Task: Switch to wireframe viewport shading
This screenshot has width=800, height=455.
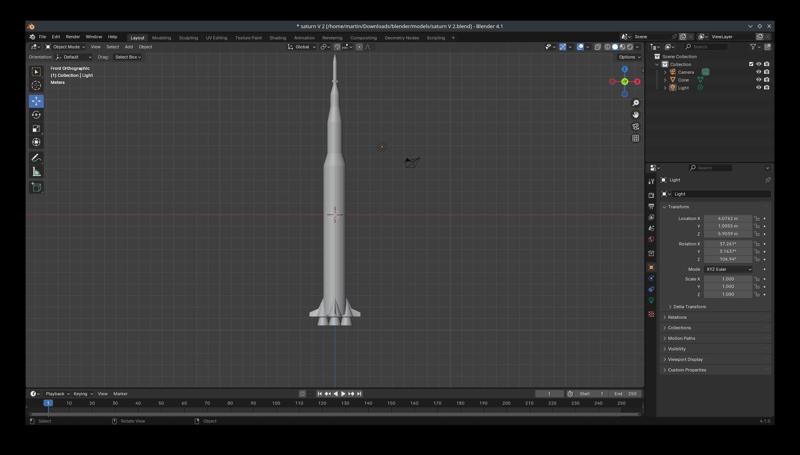Action: coord(608,47)
